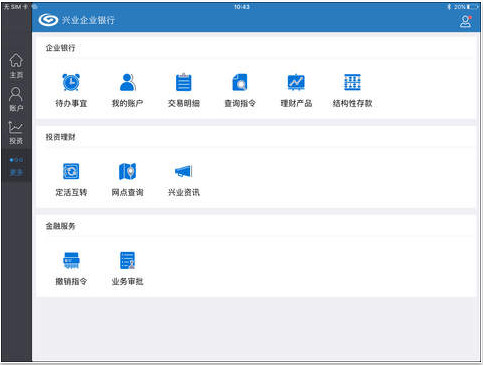This screenshot has height=365, width=483.
Task: Click the battery indicator in status bar
Action: (473, 7)
